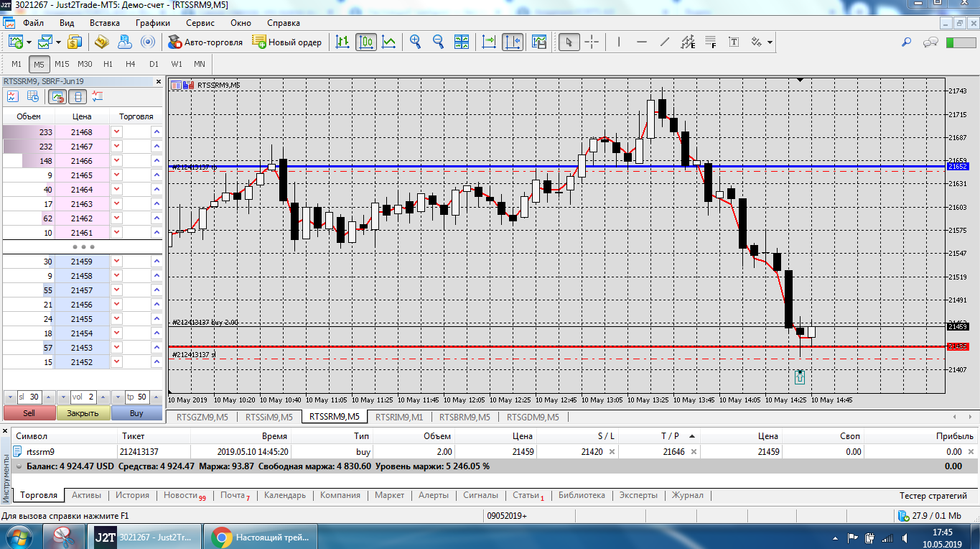
Task: Sort positions by the T / P column
Action: (x=669, y=436)
